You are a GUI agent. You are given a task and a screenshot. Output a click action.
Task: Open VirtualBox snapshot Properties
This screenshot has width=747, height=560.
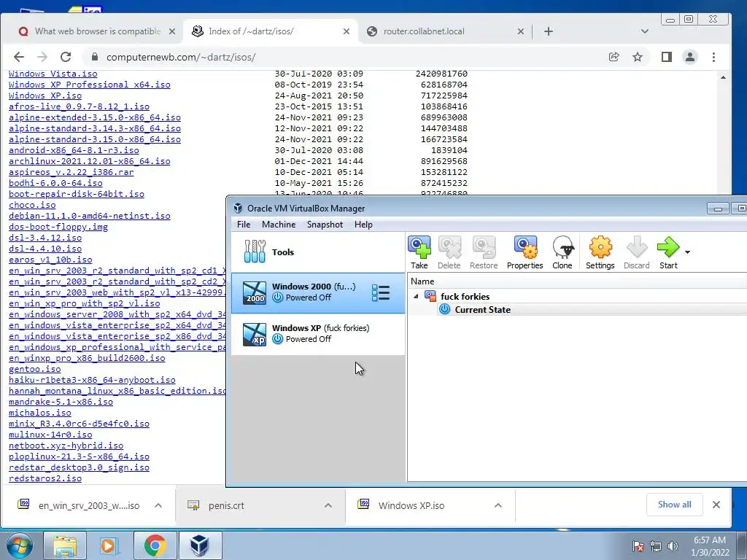tap(525, 253)
